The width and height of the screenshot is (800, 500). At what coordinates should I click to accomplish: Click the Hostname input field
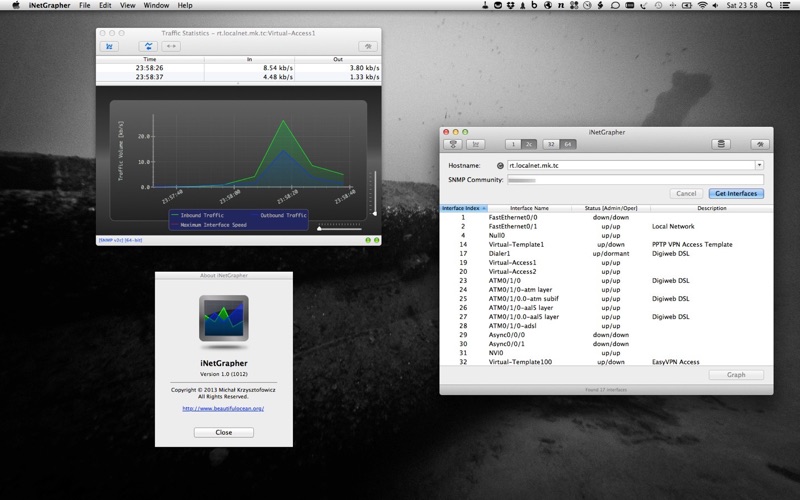(x=631, y=165)
